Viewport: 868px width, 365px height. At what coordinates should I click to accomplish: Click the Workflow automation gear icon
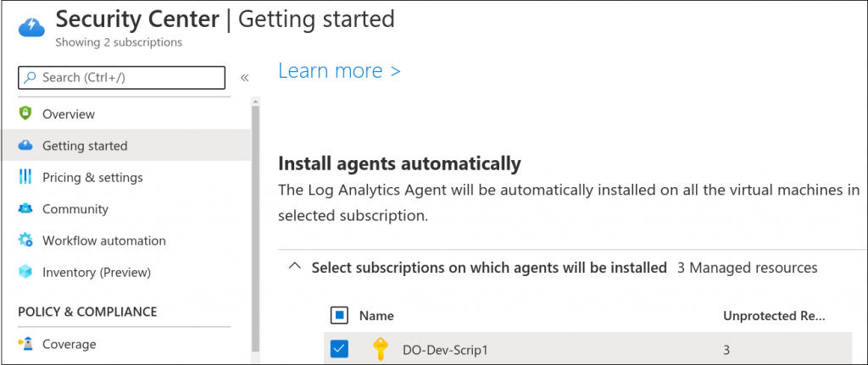(x=25, y=241)
